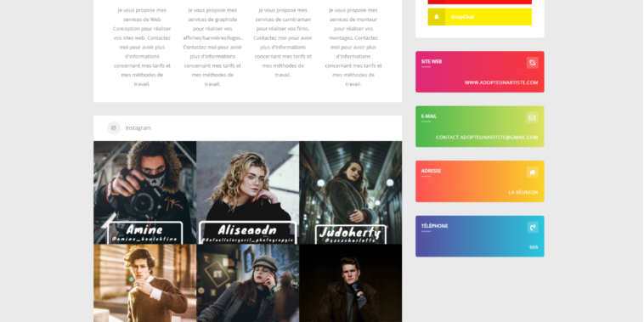Open the yellow SnapChat button
The width and height of the screenshot is (644, 322).
(480, 17)
